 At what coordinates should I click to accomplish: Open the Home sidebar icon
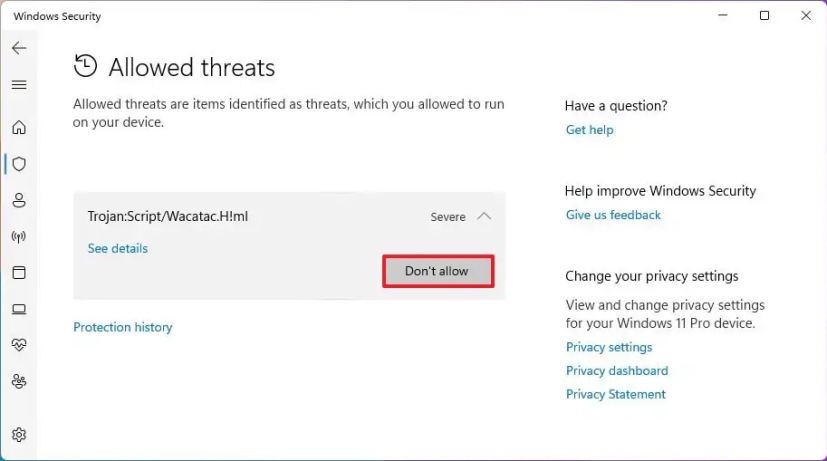[x=19, y=127]
